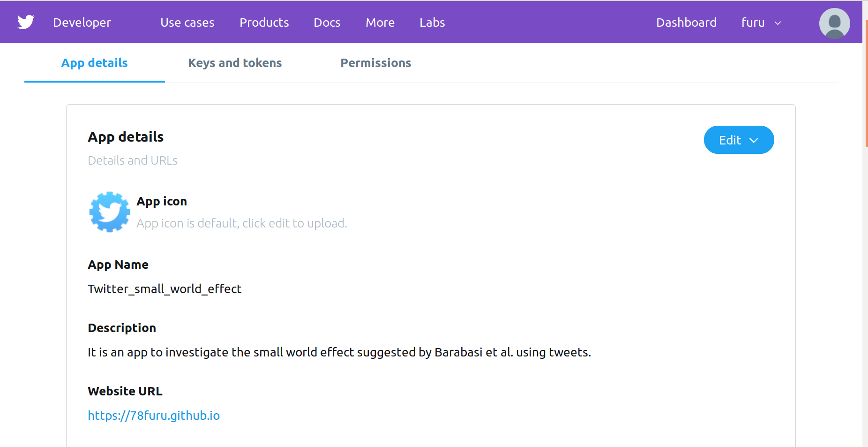The height and width of the screenshot is (447, 868).
Task: Click the default app gear icon
Action: 110,212
